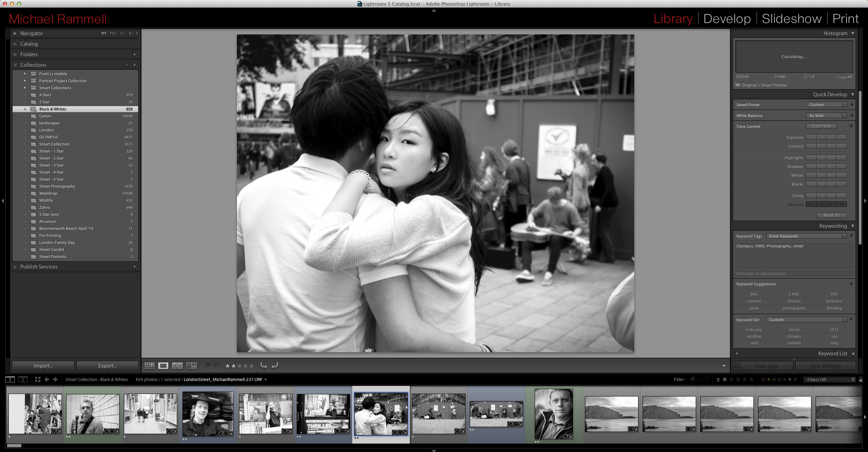This screenshot has width=868, height=452.
Task: Enable Auto Sync in the right panel
Action: 767,366
